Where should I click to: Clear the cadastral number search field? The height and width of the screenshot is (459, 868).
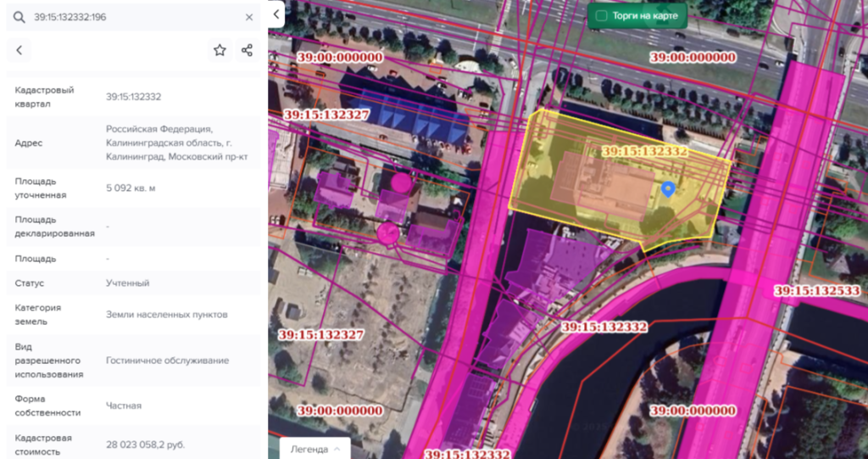249,17
